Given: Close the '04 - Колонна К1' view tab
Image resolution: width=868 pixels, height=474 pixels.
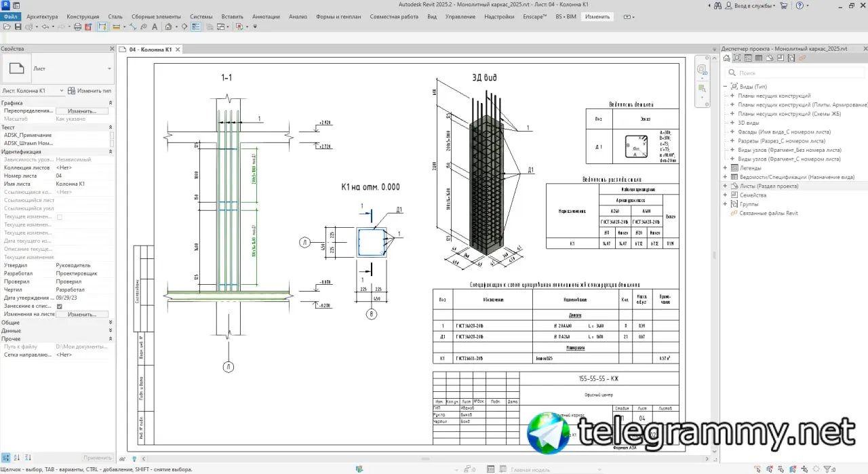Looking at the screenshot, I should [178, 50].
